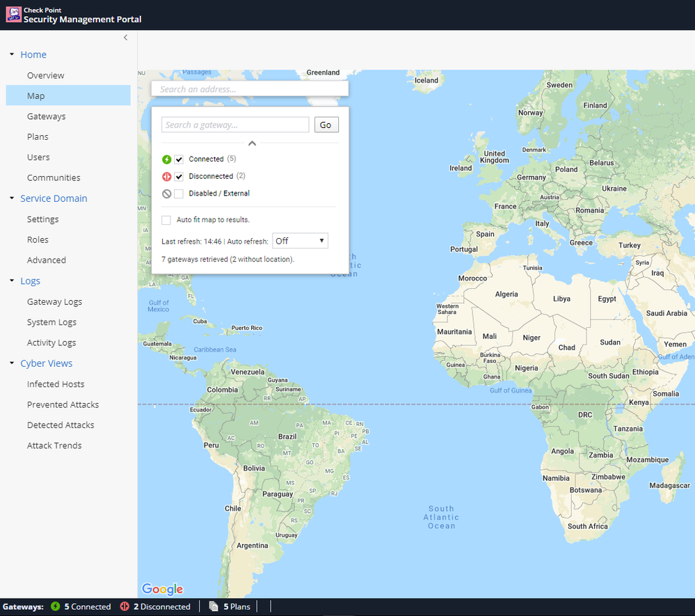Enable Auto fit map to results
Screen dimensions: 695x616
pyautogui.click(x=166, y=220)
